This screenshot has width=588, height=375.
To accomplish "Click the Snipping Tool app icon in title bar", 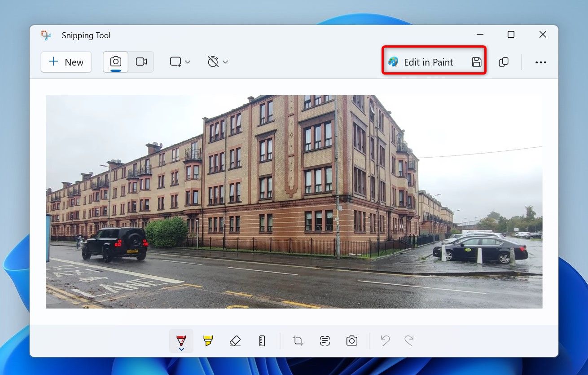I will 46,35.
